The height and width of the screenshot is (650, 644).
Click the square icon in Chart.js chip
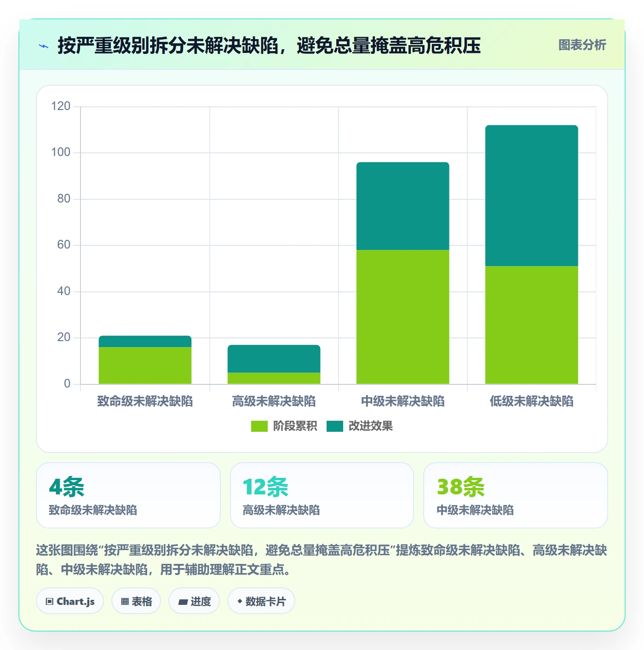pyautogui.click(x=50, y=602)
